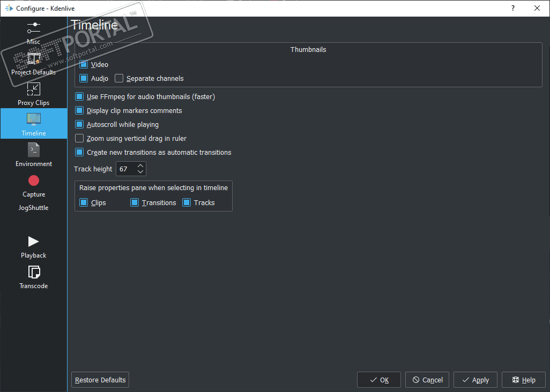
Task: Apply the timeline settings
Action: (x=475, y=380)
